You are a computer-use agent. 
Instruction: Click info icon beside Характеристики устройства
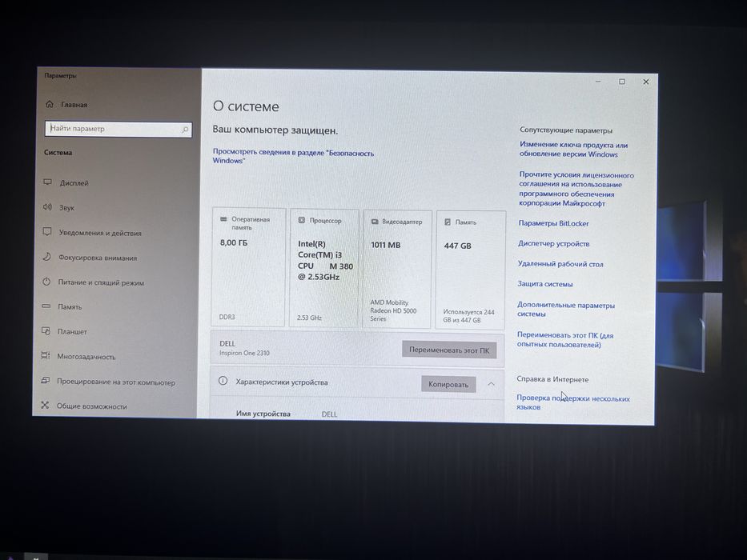point(223,381)
